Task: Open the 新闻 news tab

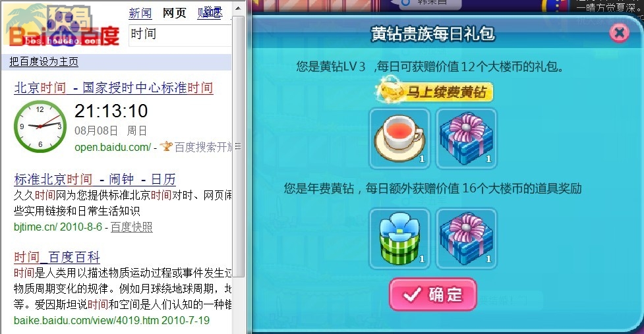Action: (x=140, y=13)
